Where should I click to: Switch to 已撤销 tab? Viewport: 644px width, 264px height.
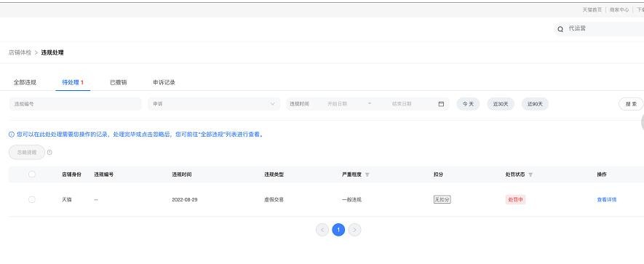click(119, 82)
